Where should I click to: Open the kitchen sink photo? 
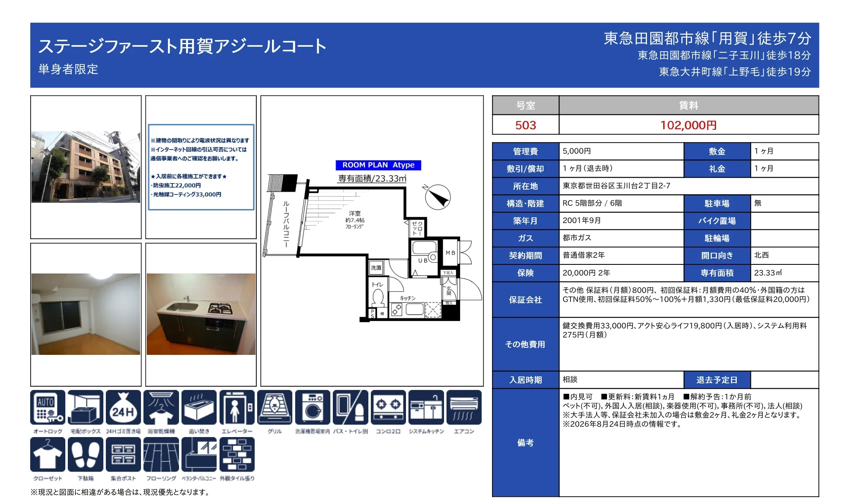[x=201, y=314]
